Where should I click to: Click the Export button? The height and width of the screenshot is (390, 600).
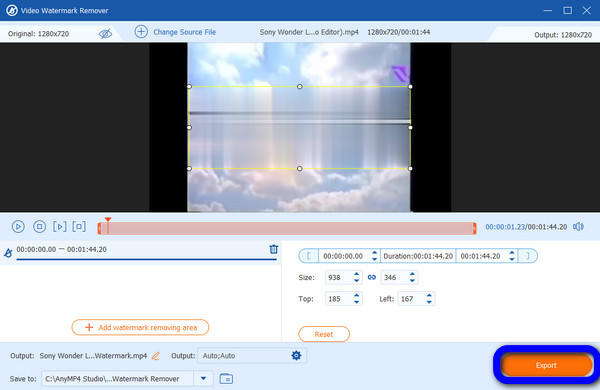(546, 365)
